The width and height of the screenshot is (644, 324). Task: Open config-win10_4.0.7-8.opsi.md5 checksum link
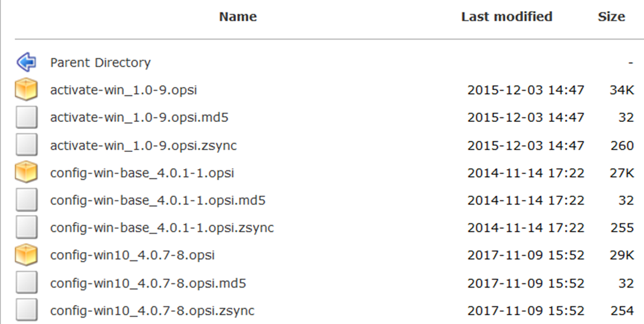pos(147,283)
